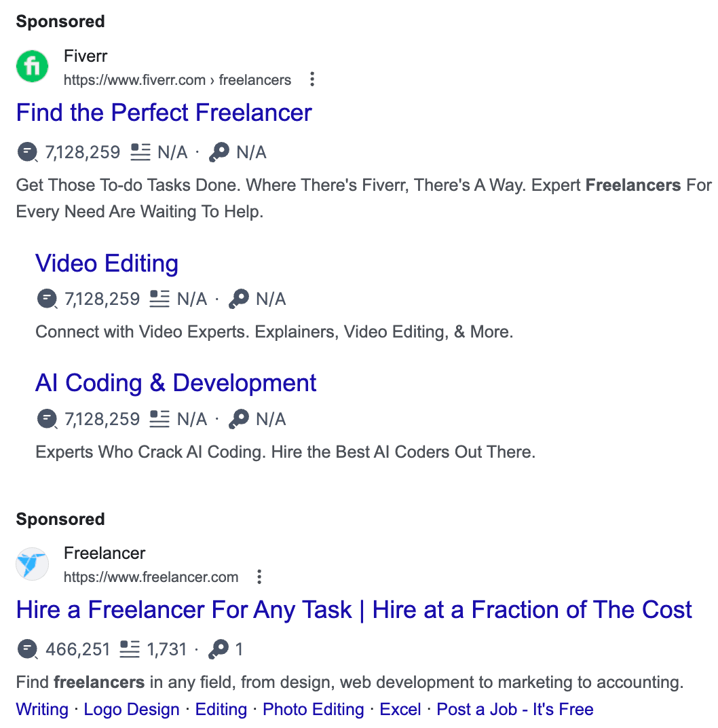Image resolution: width=718 pixels, height=728 pixels.
Task: Click the keyword key icon beside the first N/A
Action: pyautogui.click(x=219, y=151)
